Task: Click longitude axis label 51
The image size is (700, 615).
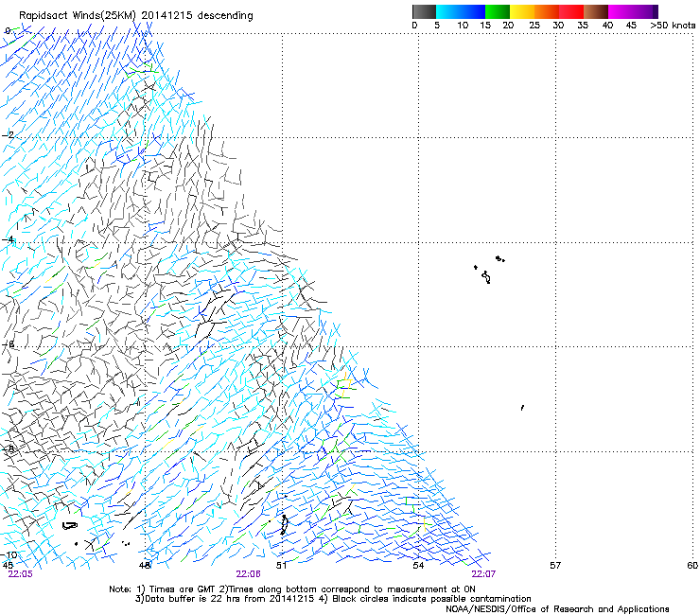Action: [x=281, y=566]
